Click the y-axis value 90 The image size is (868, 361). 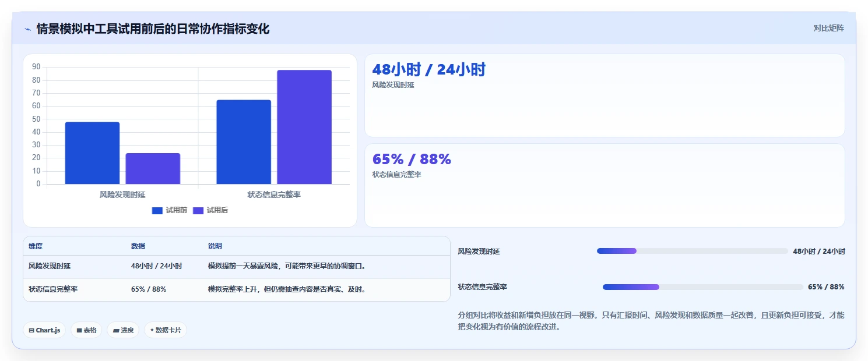click(x=36, y=67)
